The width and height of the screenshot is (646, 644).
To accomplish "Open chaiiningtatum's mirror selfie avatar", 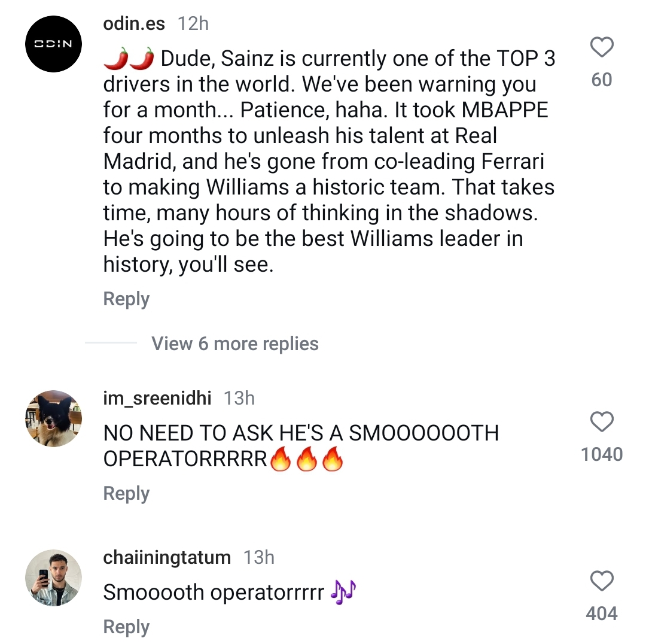I will click(53, 578).
